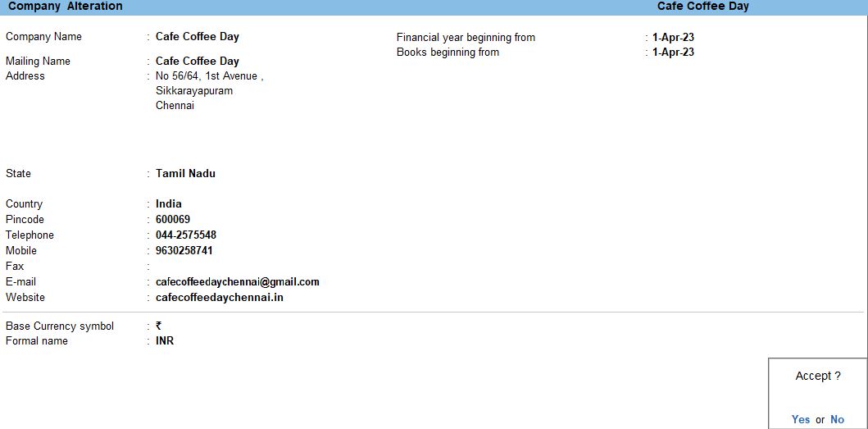The width and height of the screenshot is (868, 429).
Task: Click the Formal name value INR
Action: point(165,341)
